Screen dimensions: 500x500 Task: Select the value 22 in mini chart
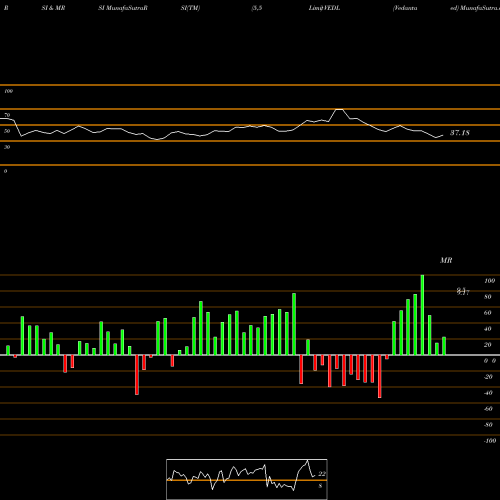322,474
